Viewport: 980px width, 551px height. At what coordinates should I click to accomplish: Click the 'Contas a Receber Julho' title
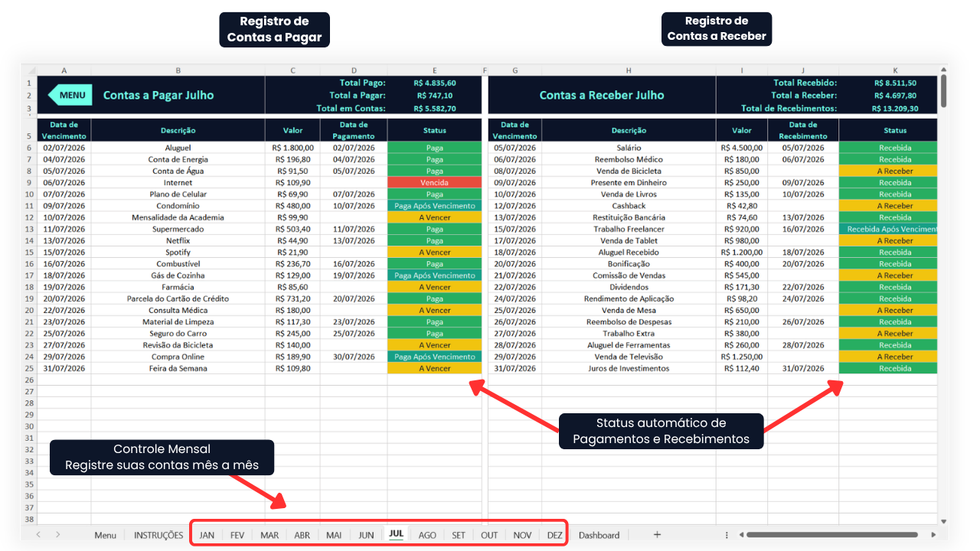pos(602,95)
